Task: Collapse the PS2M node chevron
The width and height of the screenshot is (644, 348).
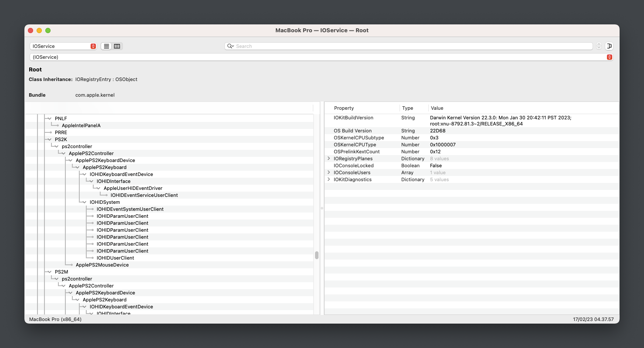Action: pos(50,272)
